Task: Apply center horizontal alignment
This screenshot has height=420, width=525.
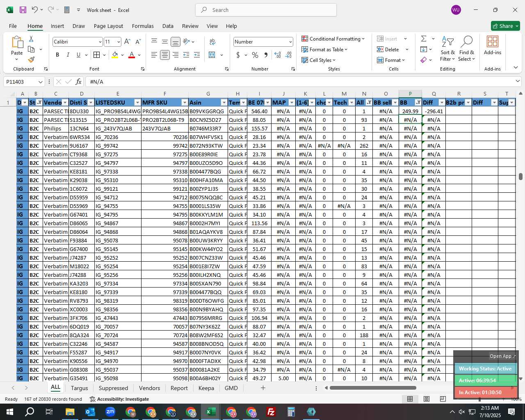Action: pos(164,55)
